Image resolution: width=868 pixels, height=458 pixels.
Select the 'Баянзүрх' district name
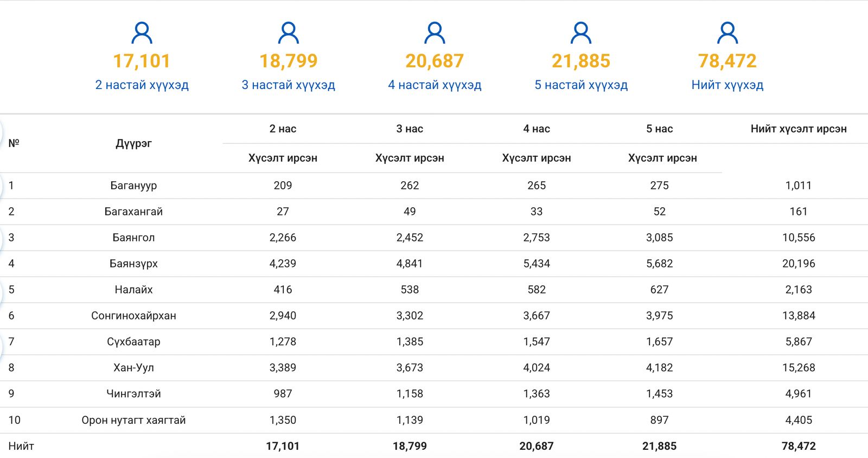pos(133,264)
